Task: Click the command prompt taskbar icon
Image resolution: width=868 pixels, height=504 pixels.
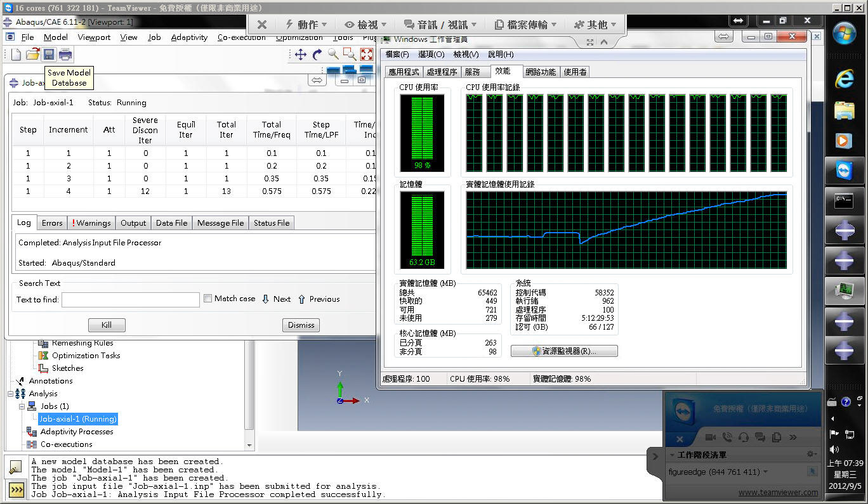Action: coord(844,201)
